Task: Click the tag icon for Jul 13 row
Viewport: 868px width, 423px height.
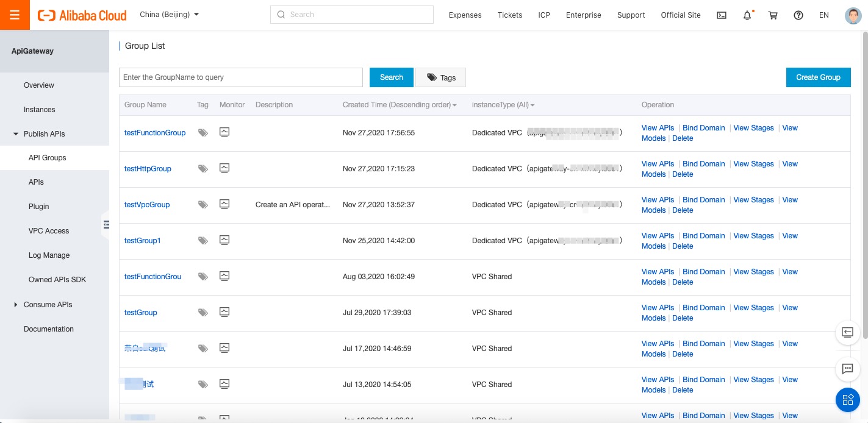Action: coord(203,384)
